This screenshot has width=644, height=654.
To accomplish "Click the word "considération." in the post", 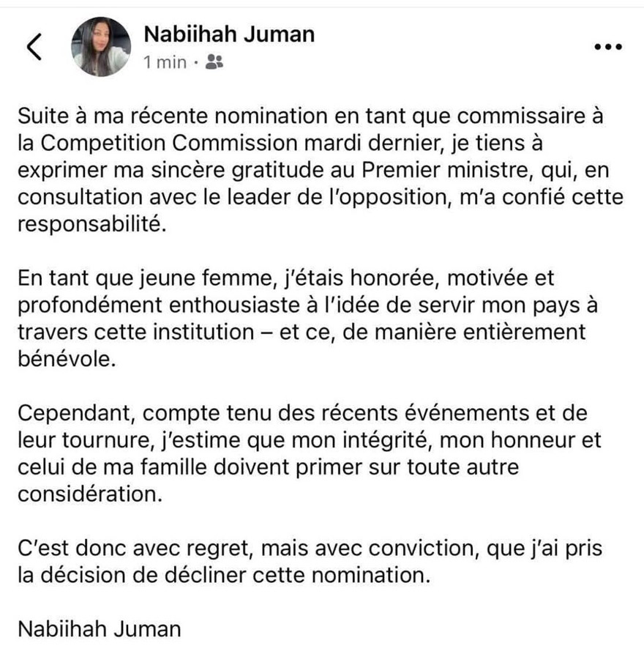I will point(87,495).
